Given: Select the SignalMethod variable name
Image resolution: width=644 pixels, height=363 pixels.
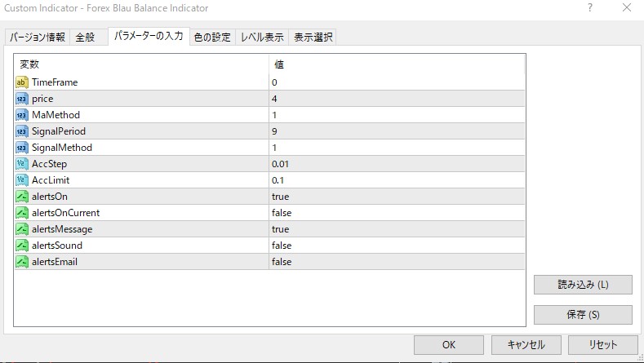Looking at the screenshot, I should pos(62,148).
